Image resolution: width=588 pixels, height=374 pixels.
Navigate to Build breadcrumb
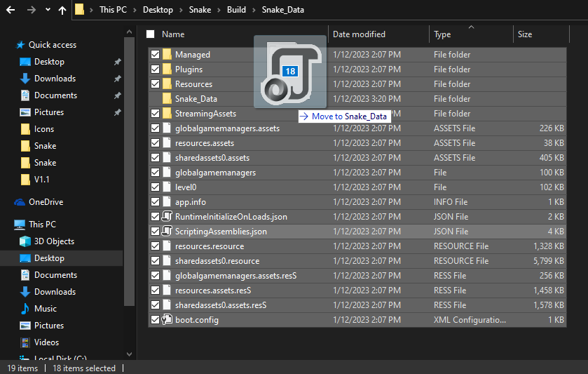(x=236, y=10)
